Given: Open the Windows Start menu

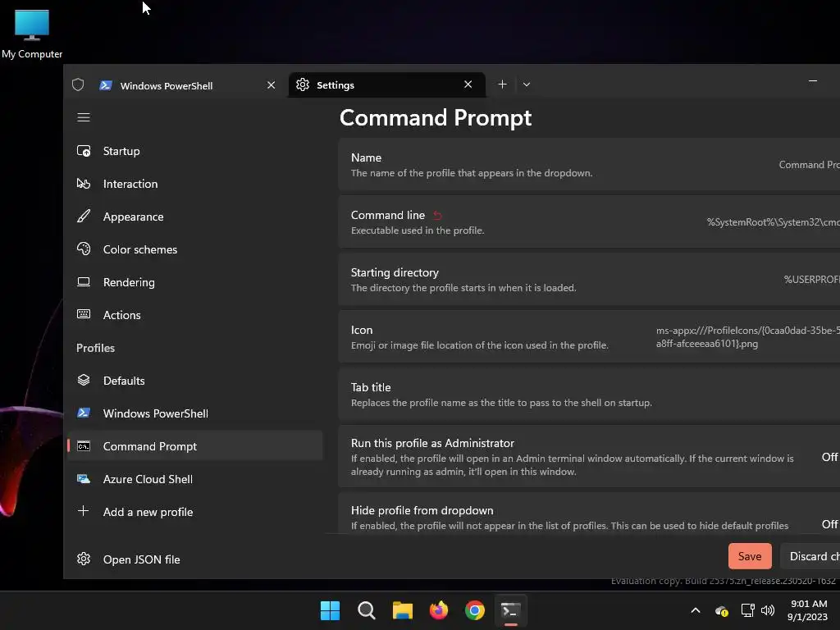Looking at the screenshot, I should (330, 610).
